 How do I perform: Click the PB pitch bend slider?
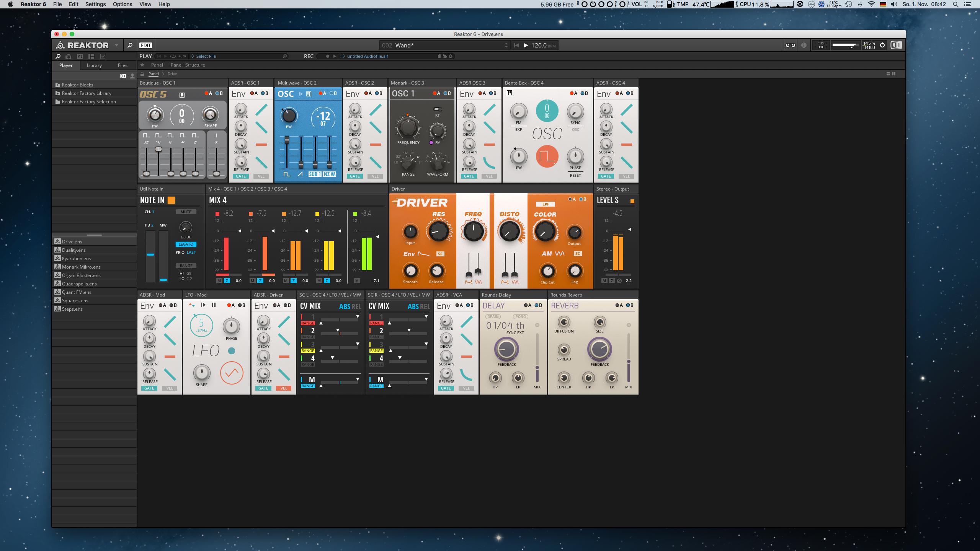150,256
